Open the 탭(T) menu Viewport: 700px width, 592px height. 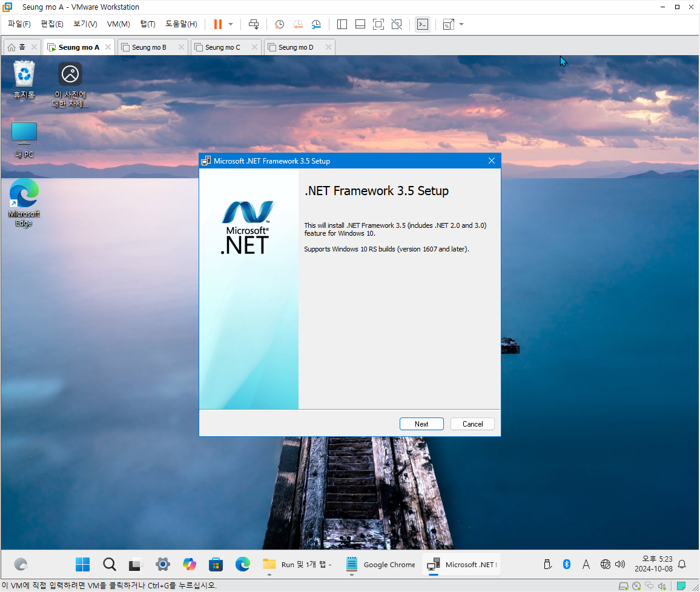148,24
